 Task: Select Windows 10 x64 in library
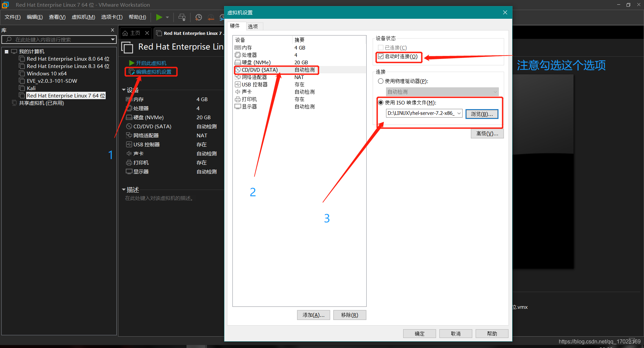(x=47, y=74)
